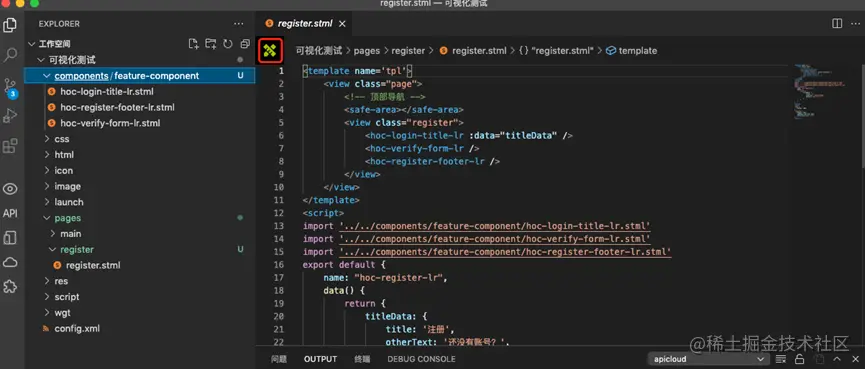This screenshot has width=865, height=369.
Task: Switch to the OUTPUT panel tab
Action: (321, 359)
